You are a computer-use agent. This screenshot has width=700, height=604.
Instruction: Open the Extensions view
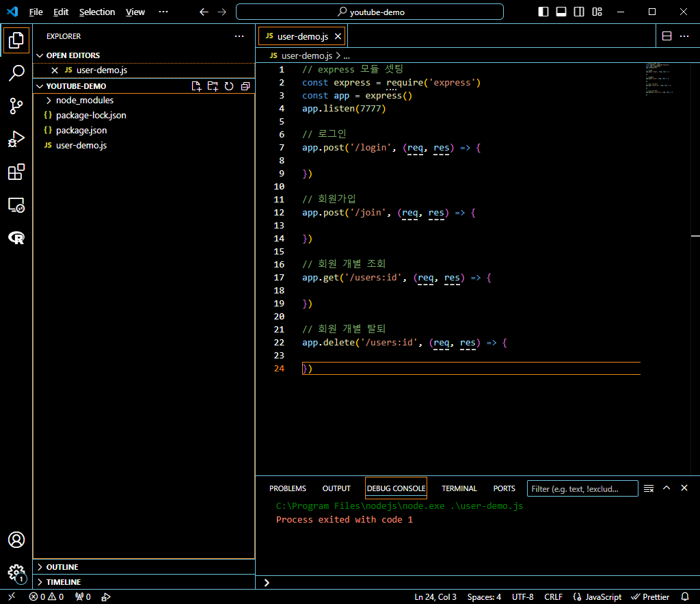(16, 172)
